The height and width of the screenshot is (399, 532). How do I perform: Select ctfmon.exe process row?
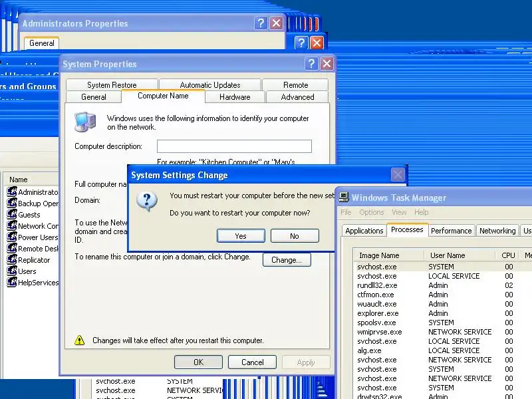click(443, 295)
